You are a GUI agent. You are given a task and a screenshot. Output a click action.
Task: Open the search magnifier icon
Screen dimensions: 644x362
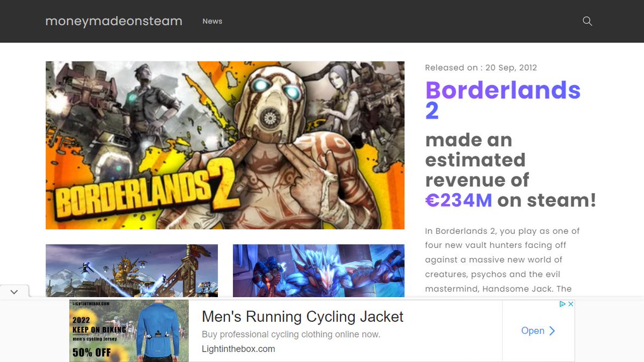[x=587, y=21]
